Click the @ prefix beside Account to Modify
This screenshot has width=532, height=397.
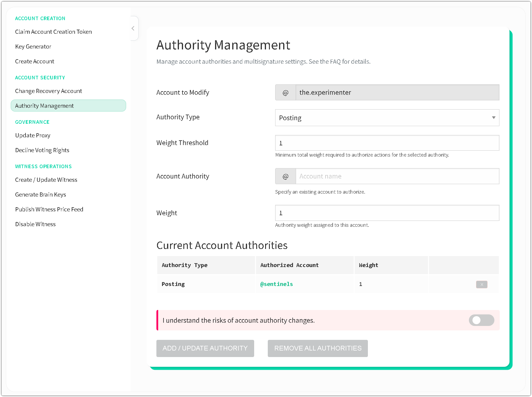click(x=286, y=93)
